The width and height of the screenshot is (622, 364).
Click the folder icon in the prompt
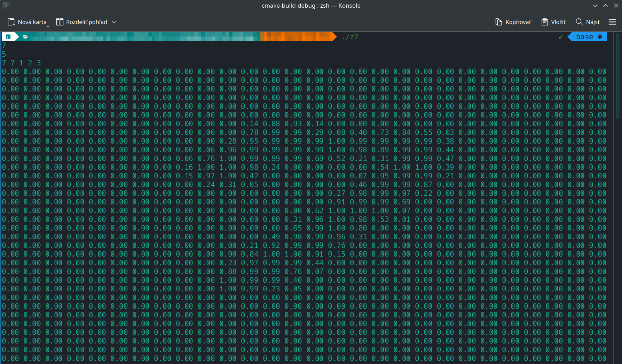[x=25, y=37]
